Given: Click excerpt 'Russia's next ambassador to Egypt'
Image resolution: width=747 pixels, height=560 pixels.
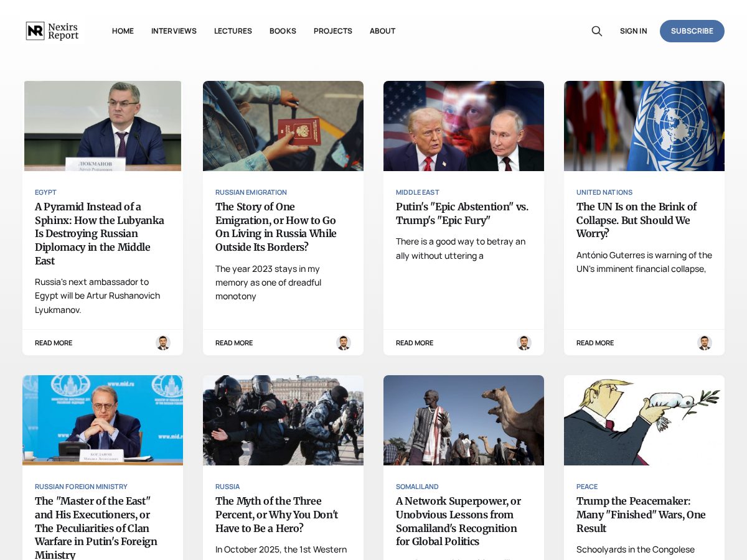Looking at the screenshot, I should point(98,296).
